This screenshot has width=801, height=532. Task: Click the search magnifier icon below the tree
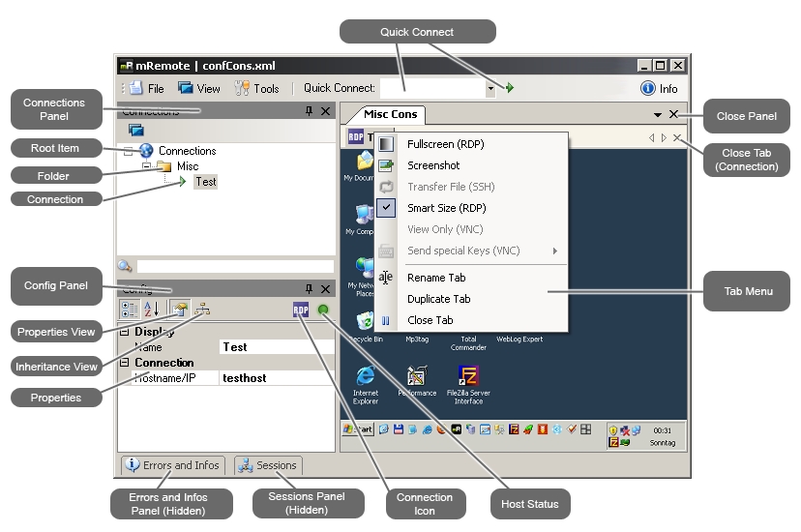pos(125,266)
